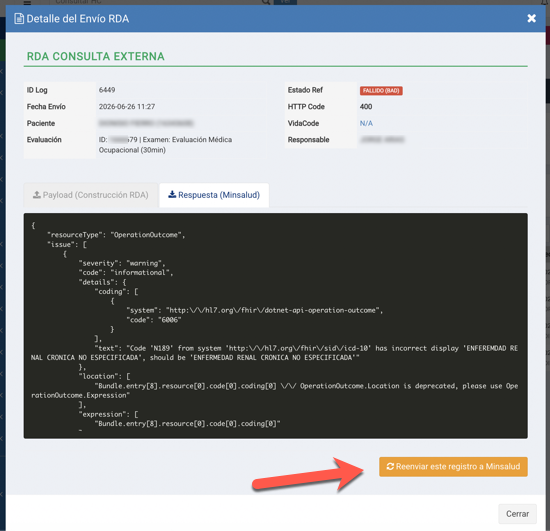Click the N/A VidaCode value
Image resolution: width=550 pixels, height=531 pixels.
click(366, 123)
